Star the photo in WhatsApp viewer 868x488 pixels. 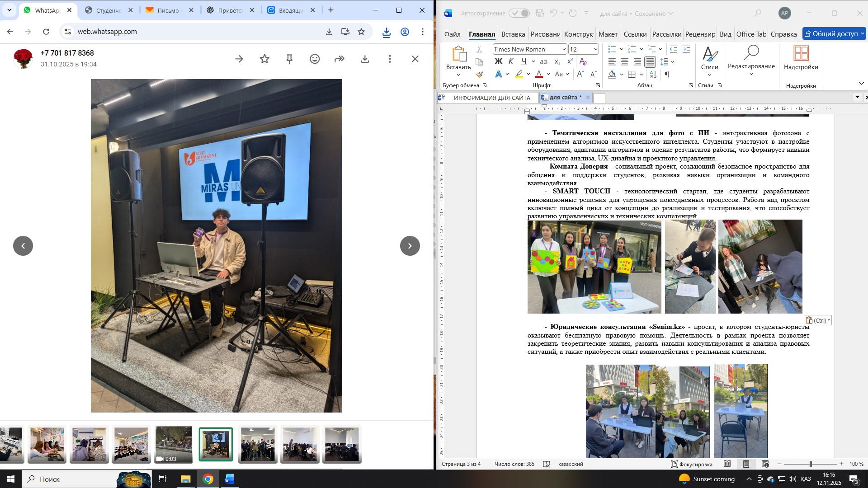point(264,59)
